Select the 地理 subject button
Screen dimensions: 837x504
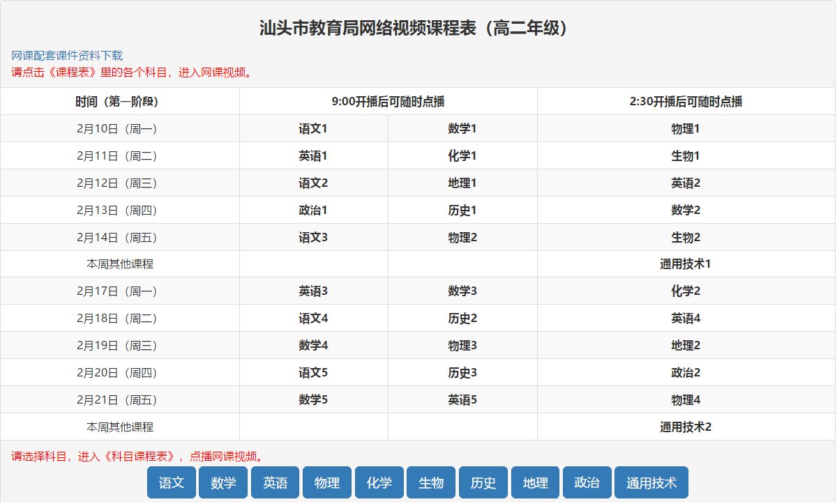click(x=535, y=482)
